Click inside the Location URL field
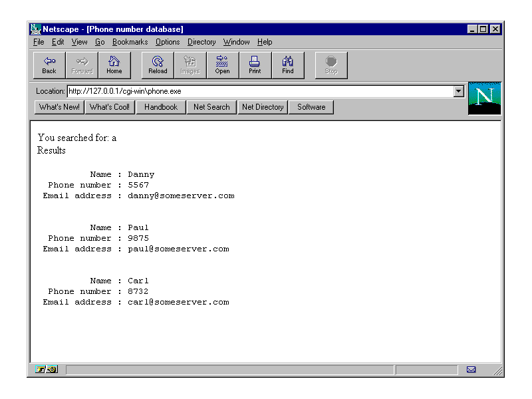The image size is (532, 399). point(259,91)
